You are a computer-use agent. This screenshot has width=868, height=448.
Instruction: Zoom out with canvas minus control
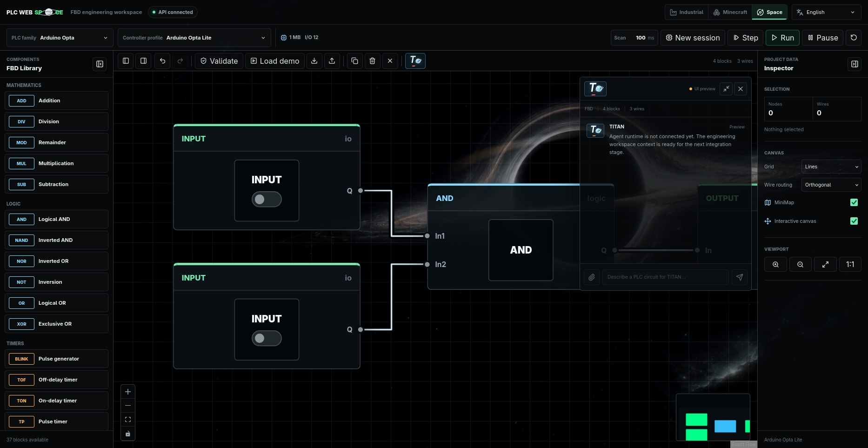click(x=128, y=406)
